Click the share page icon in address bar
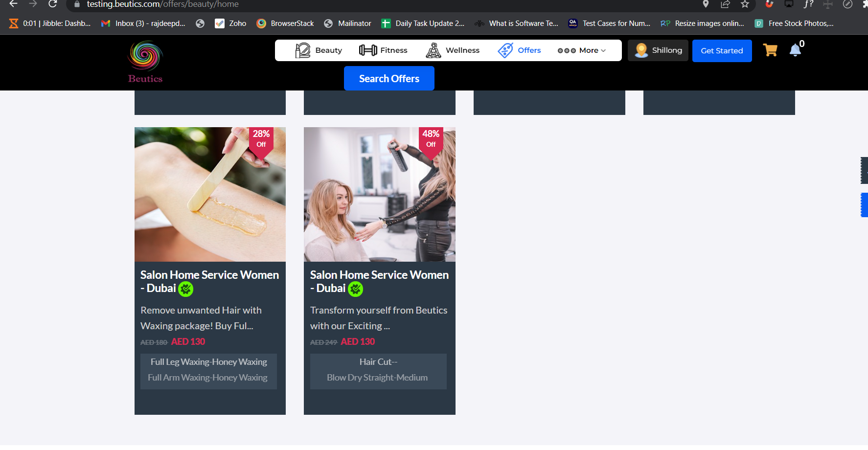Image resolution: width=868 pixels, height=450 pixels. (x=725, y=4)
